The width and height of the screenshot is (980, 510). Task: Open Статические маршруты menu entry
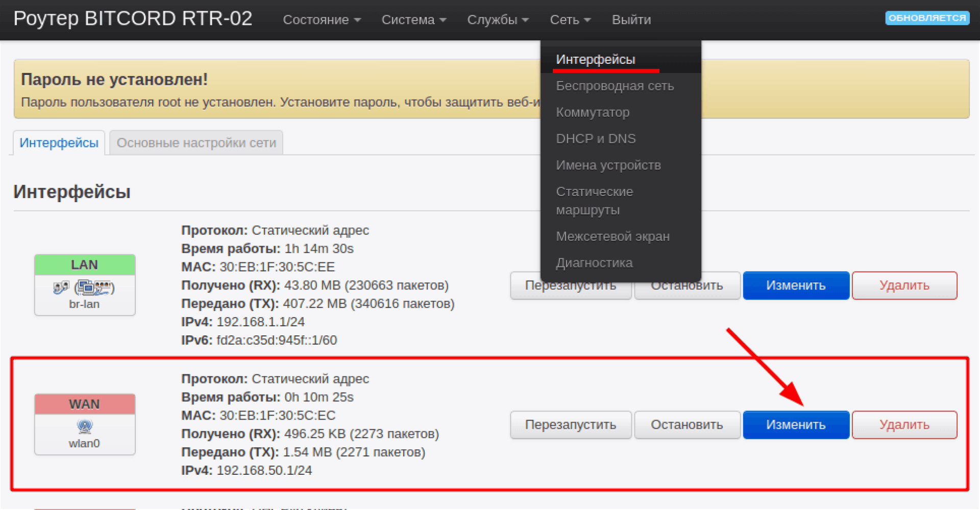click(594, 201)
